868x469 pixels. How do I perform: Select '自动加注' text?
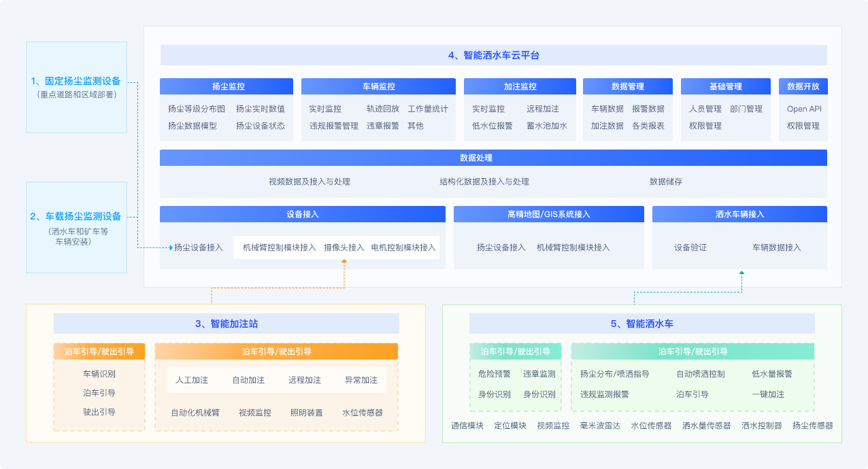(x=248, y=380)
